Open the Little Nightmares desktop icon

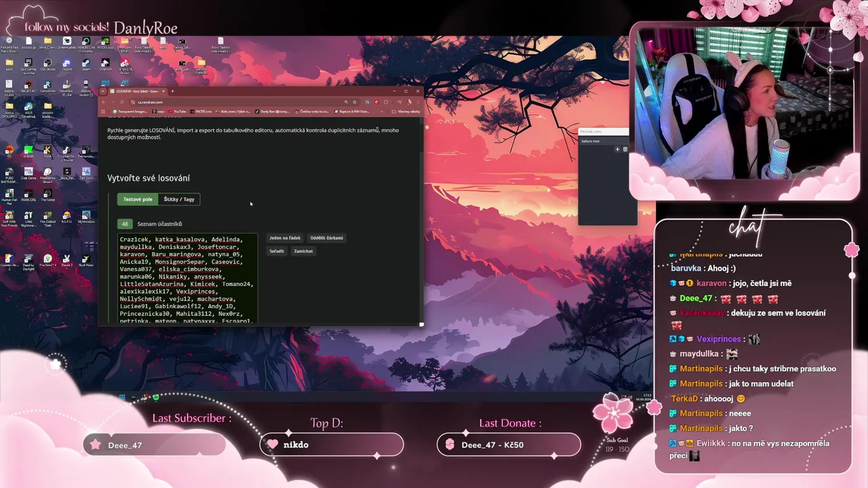tap(28, 220)
